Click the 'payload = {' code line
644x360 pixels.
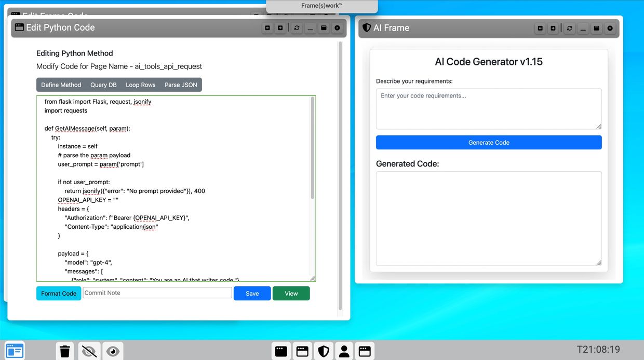[73, 254]
